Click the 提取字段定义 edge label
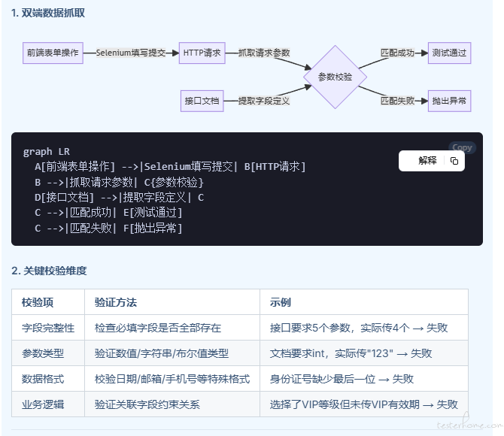This screenshot has width=504, height=436. coord(264,101)
